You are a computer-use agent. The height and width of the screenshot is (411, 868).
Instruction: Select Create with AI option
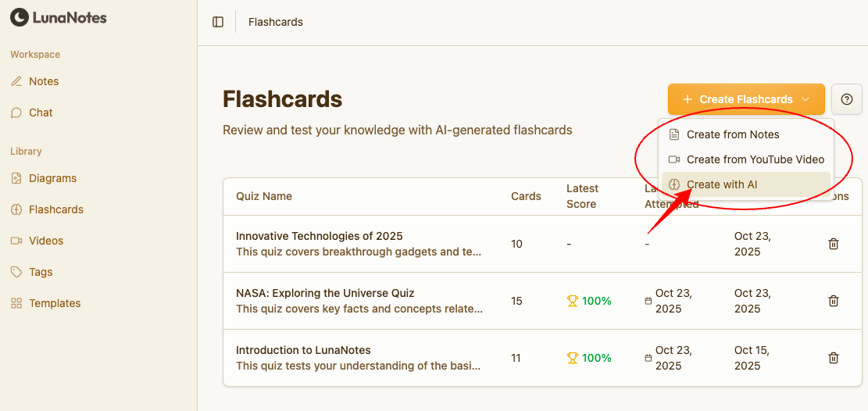point(722,184)
